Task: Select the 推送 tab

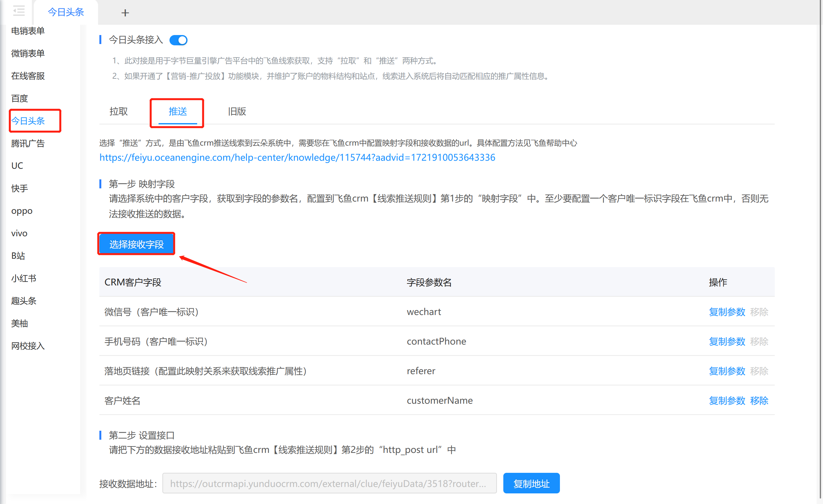Action: 177,112
